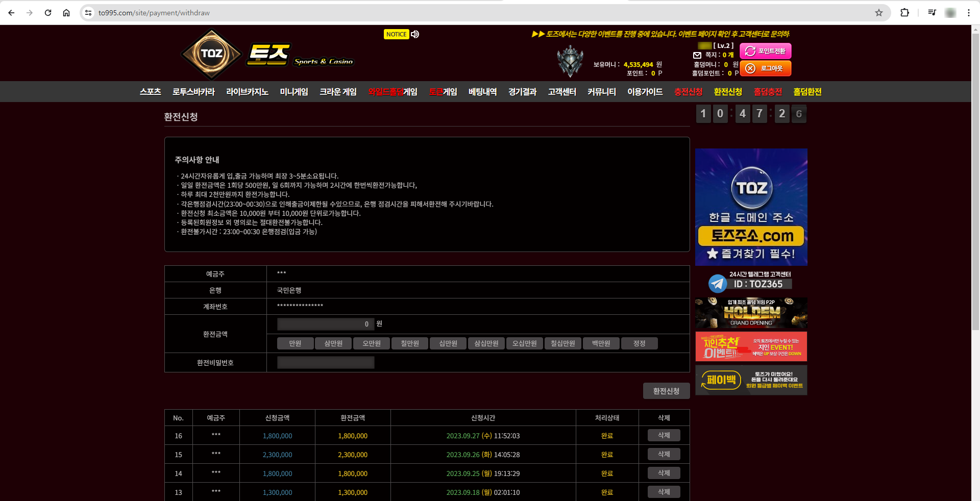Add amount with the 삼만원 button

pos(333,343)
